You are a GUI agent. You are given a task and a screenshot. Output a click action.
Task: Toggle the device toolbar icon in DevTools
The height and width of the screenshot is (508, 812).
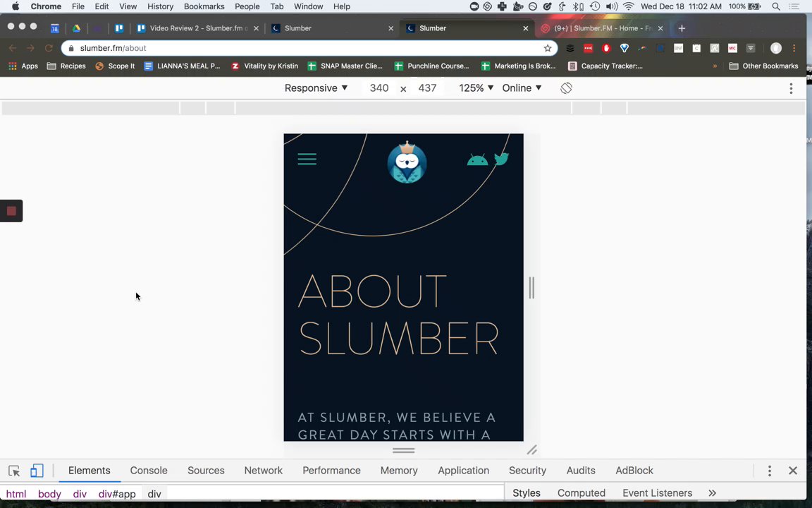[x=36, y=471]
